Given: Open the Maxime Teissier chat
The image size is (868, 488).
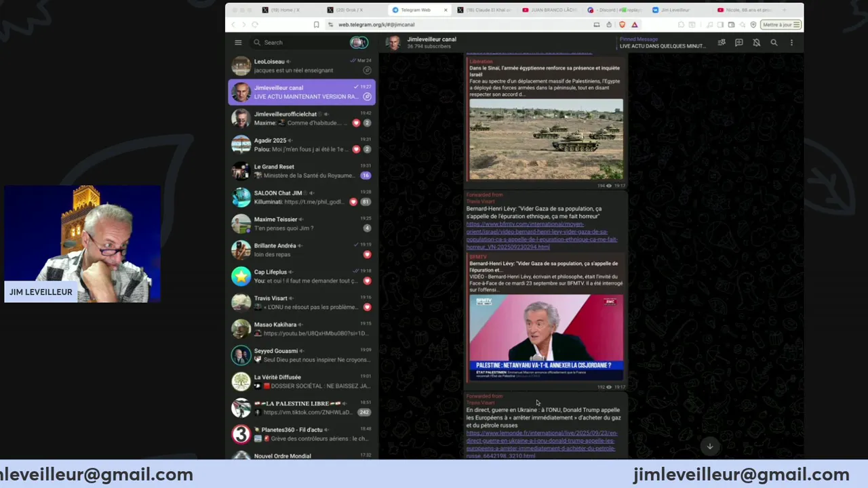Looking at the screenshot, I should click(x=302, y=224).
